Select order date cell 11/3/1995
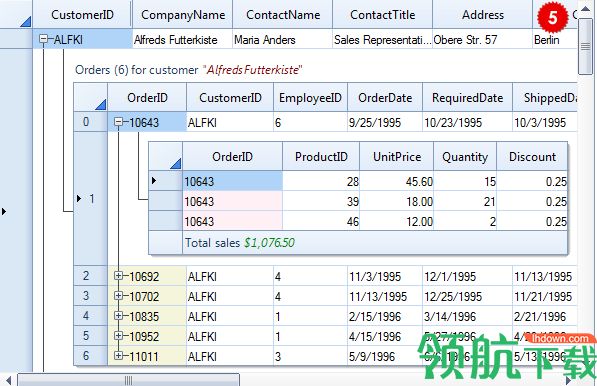The image size is (597, 386). 385,276
